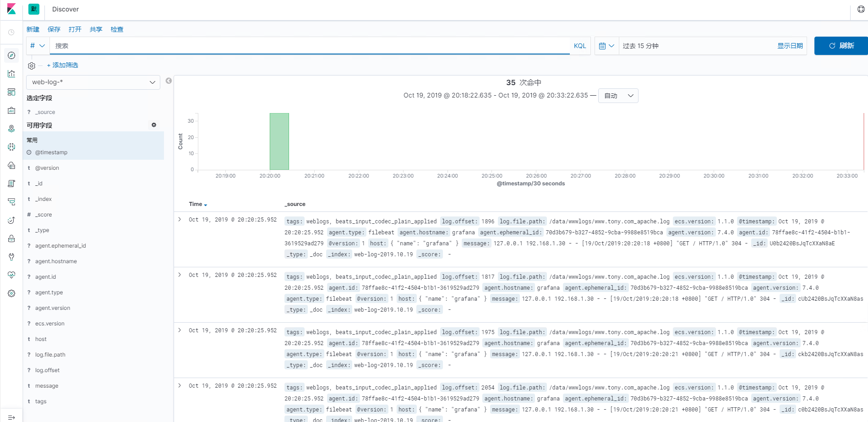The height and width of the screenshot is (422, 868).
Task: Click the green histogram bar at 20:20:00
Action: pos(279,141)
